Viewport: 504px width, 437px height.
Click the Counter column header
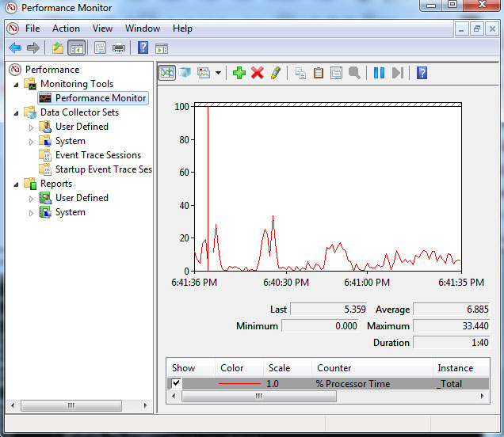334,368
